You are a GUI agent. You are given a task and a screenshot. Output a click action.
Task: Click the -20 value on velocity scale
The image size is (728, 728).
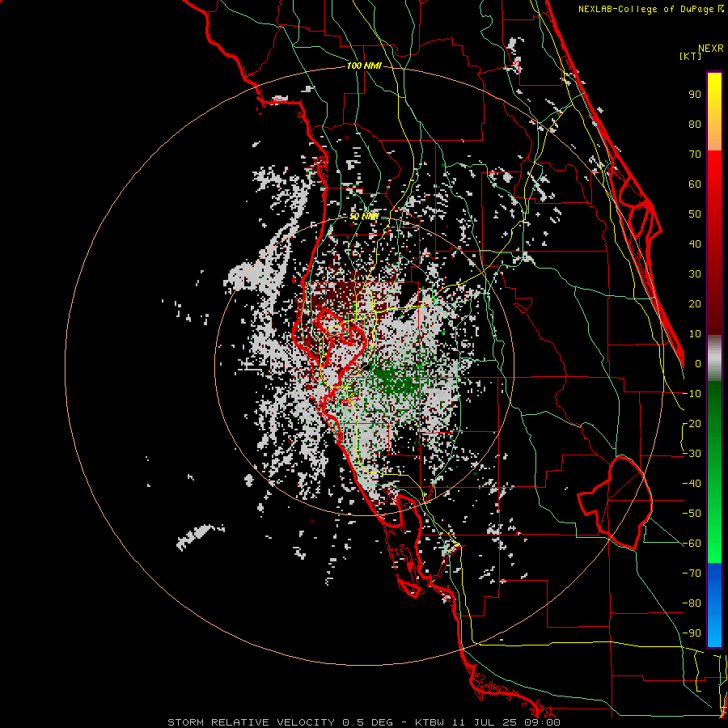tap(692, 424)
